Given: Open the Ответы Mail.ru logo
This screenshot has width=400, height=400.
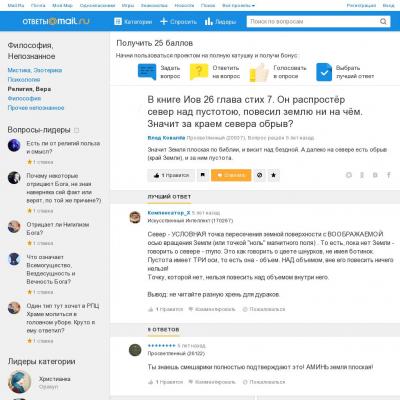Looking at the screenshot, I should [56, 21].
